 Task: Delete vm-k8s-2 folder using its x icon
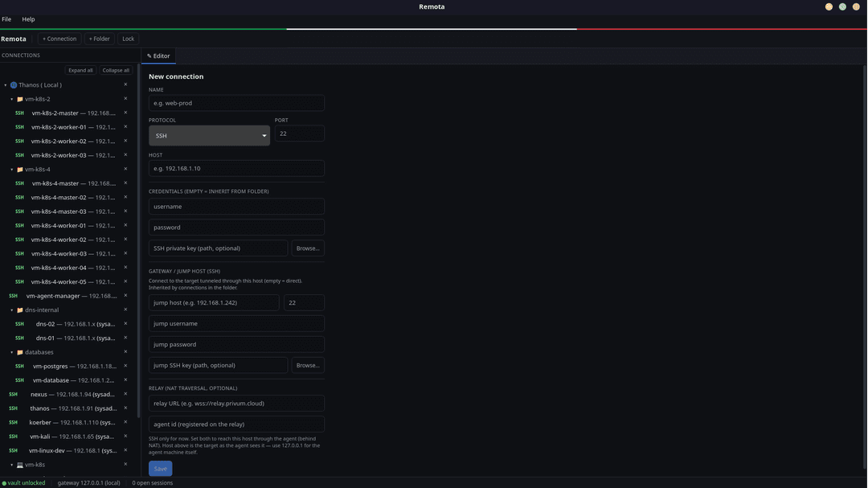125,99
